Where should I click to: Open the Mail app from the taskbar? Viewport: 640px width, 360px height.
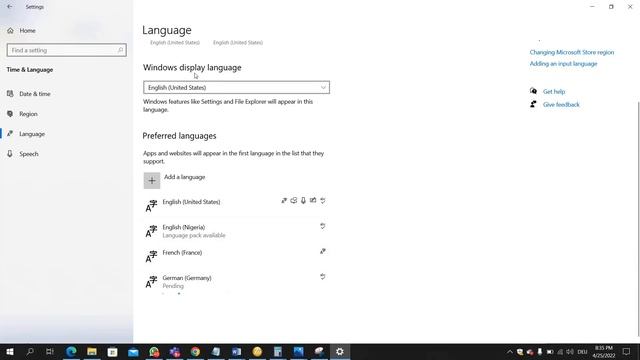[133, 351]
